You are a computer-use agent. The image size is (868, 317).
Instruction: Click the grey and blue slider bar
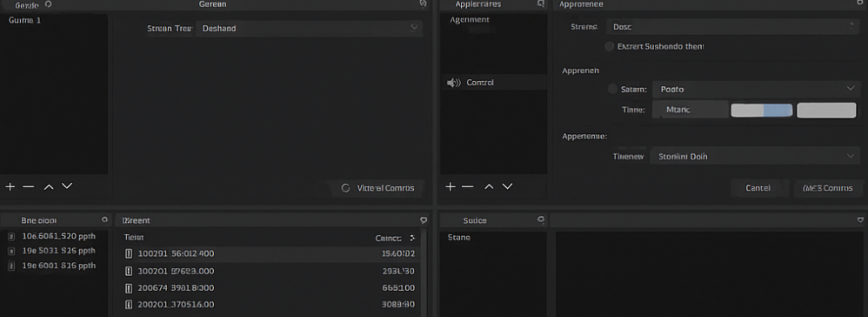[x=762, y=110]
